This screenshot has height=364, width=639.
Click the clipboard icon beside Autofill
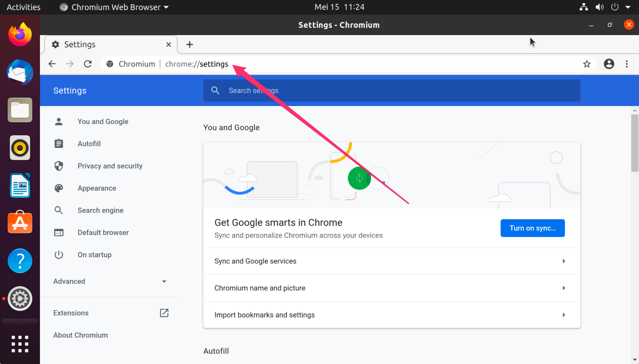[x=59, y=144]
